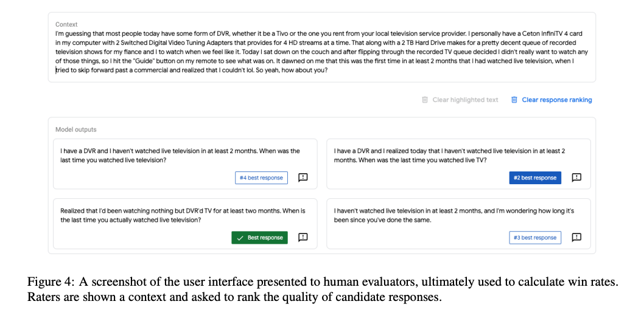Viewport: 644px width, 321px height.
Task: Click the "Clear highlighted text" label
Action: tap(465, 100)
